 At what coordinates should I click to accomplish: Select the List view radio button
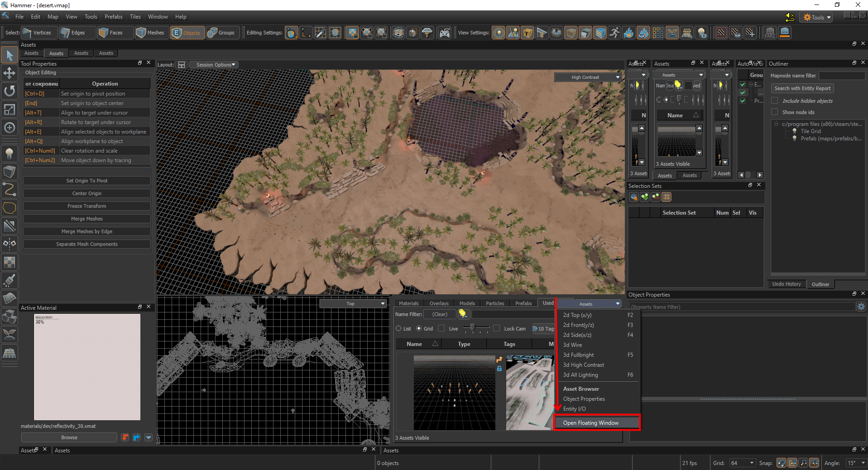[x=398, y=329]
